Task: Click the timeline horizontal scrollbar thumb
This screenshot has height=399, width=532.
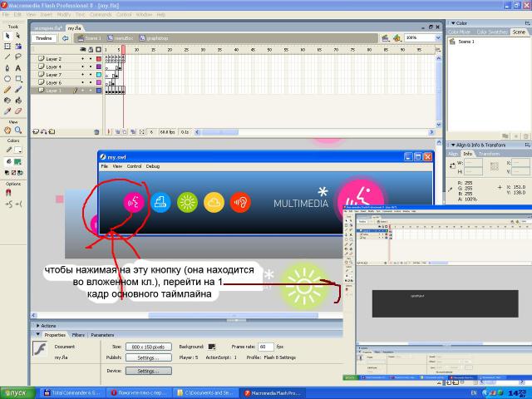Action: coord(219,132)
